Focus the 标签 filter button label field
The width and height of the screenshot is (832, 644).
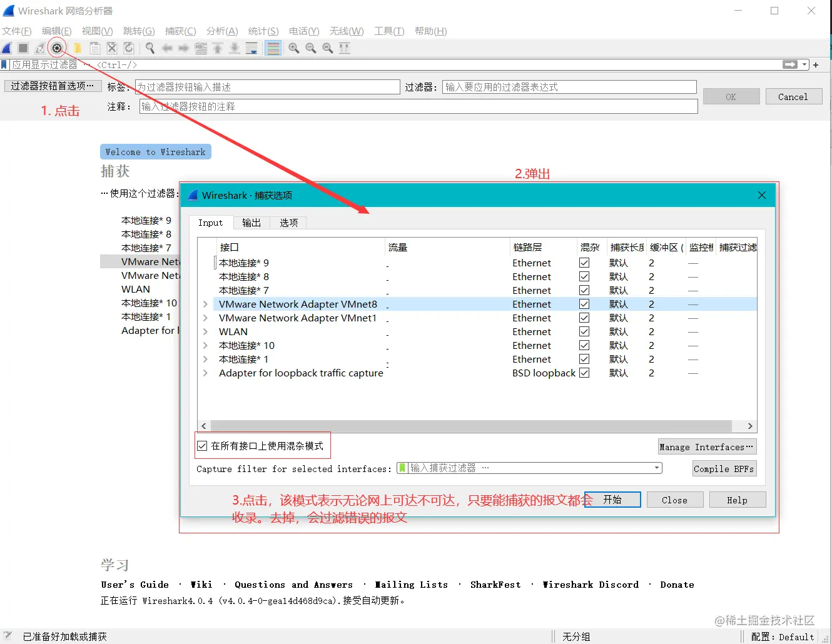[268, 87]
